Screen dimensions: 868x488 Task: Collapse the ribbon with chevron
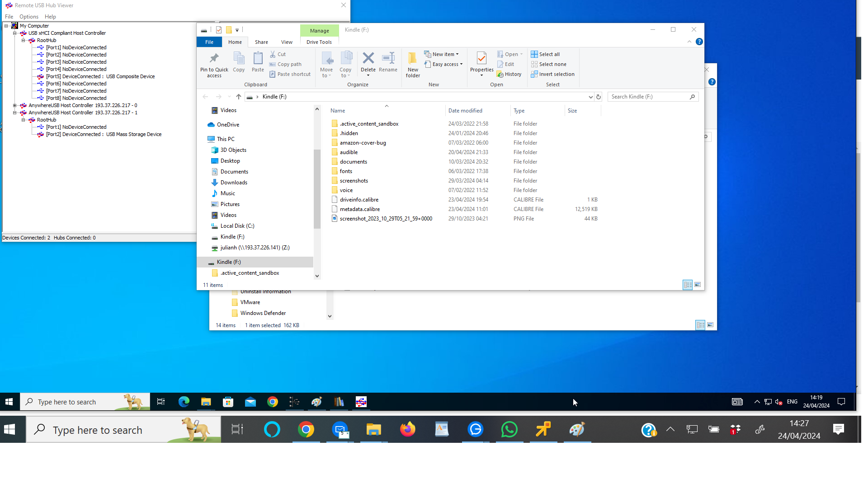(689, 42)
